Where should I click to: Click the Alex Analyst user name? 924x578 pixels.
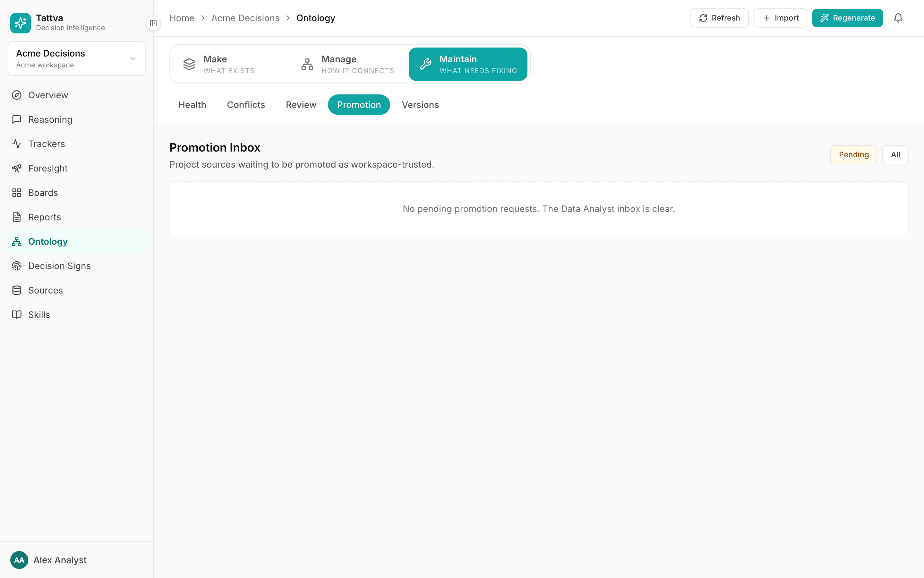(x=60, y=560)
